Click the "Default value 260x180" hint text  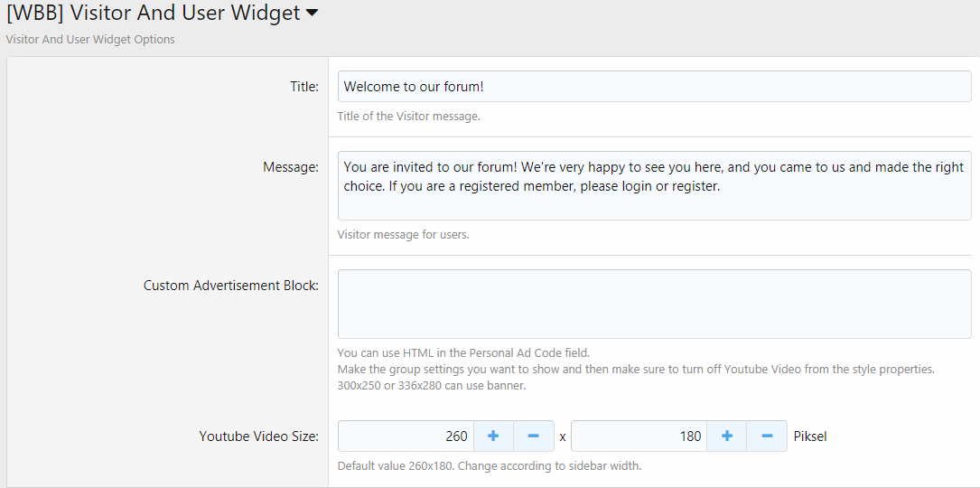tap(489, 466)
